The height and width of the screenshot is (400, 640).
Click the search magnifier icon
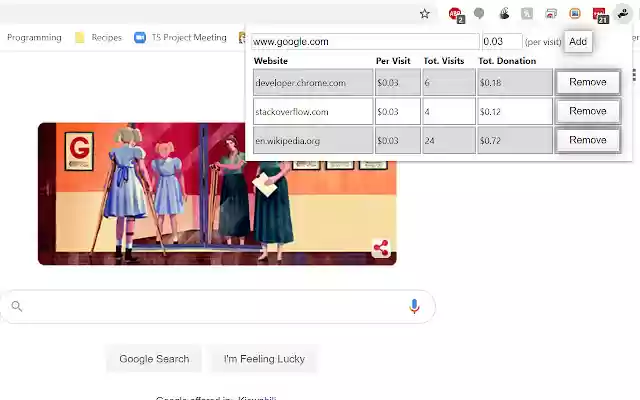[17, 306]
